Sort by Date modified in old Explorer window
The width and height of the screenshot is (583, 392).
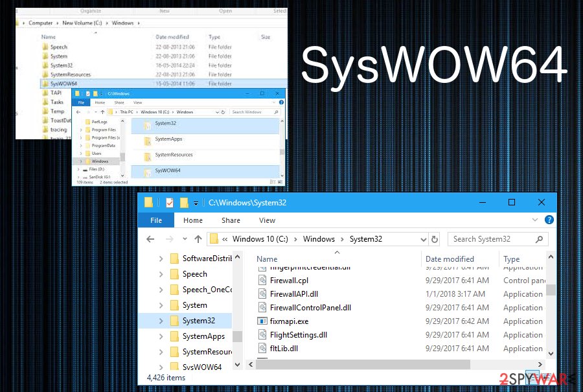[172, 37]
